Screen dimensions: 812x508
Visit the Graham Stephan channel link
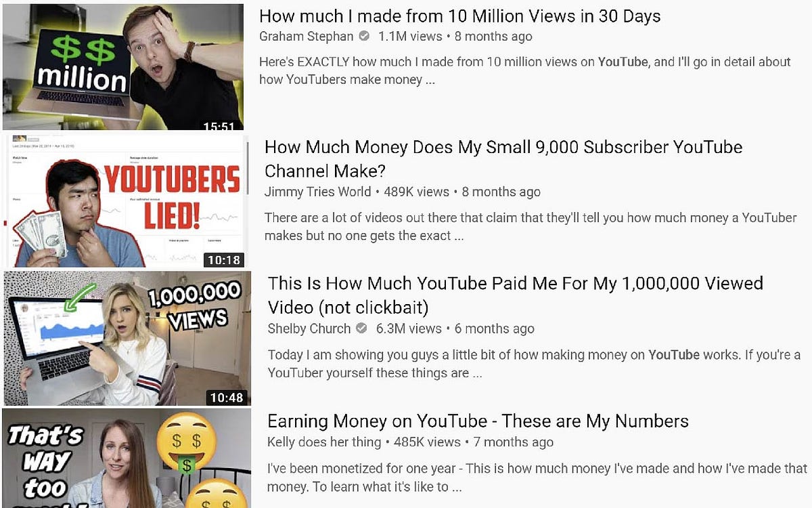coord(307,37)
